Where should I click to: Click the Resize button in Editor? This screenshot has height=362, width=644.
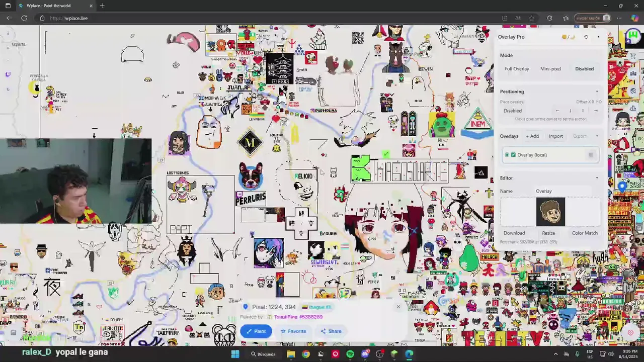[x=548, y=233]
